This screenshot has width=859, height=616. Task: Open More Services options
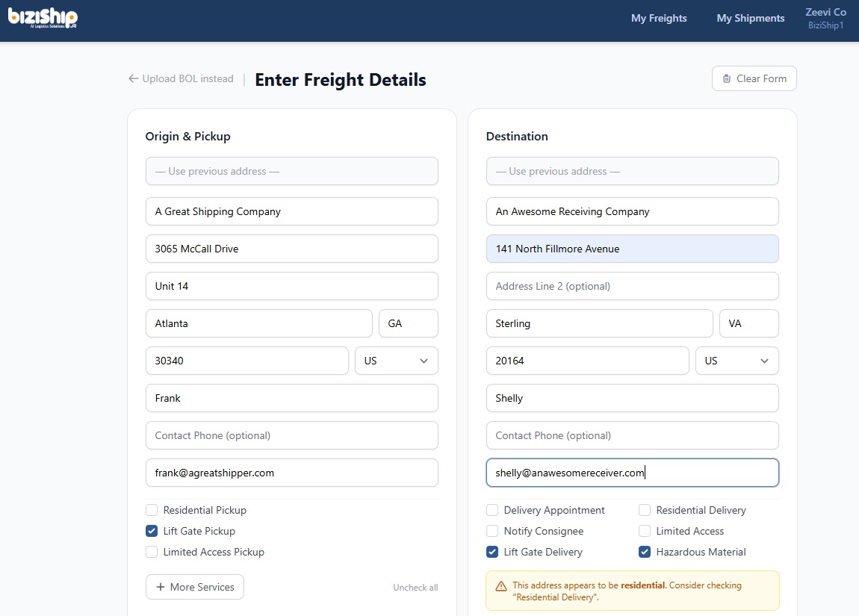(x=195, y=587)
